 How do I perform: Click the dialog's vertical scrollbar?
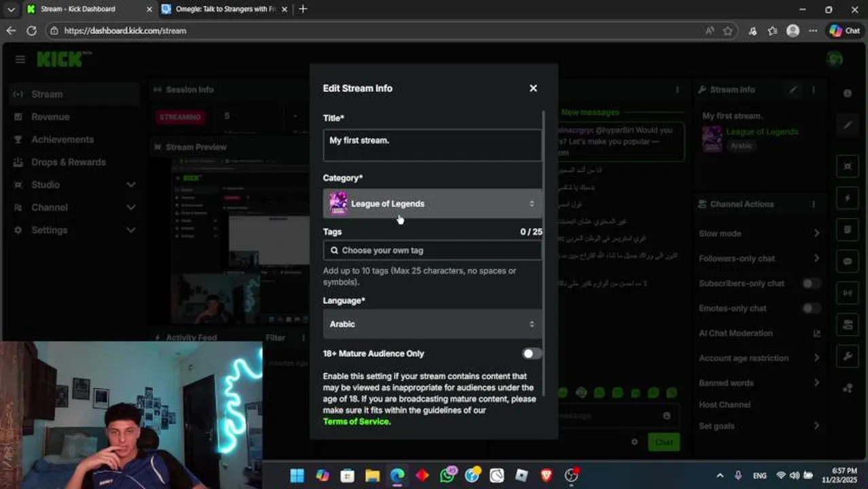tap(544, 251)
